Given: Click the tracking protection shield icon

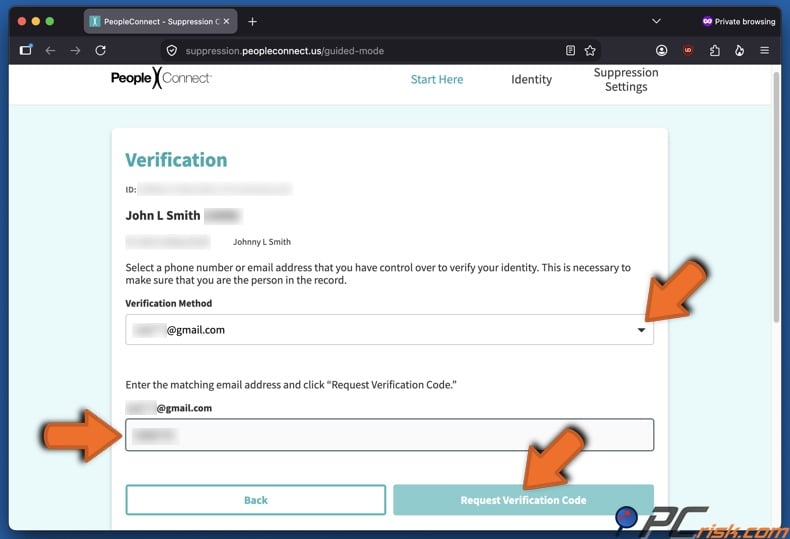Looking at the screenshot, I should click(172, 50).
